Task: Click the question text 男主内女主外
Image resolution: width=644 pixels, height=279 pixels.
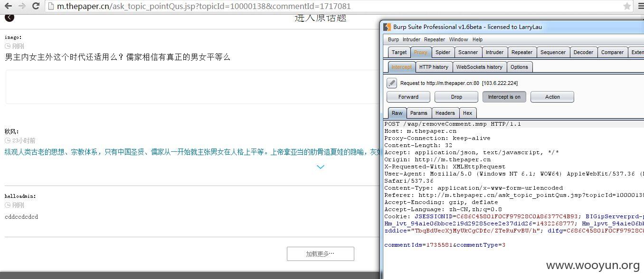Action: [x=117, y=57]
